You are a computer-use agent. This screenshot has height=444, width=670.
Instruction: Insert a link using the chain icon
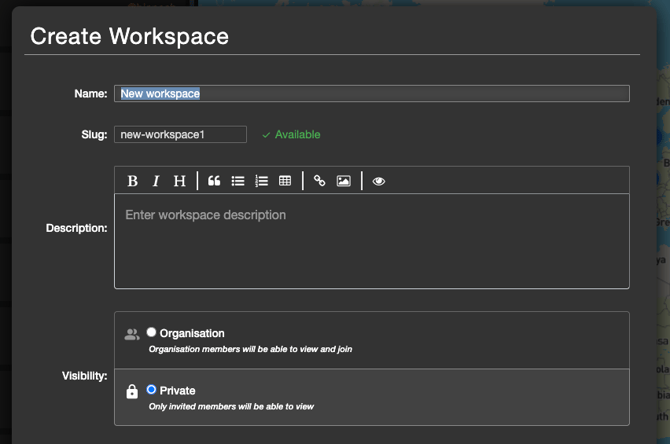tap(320, 181)
